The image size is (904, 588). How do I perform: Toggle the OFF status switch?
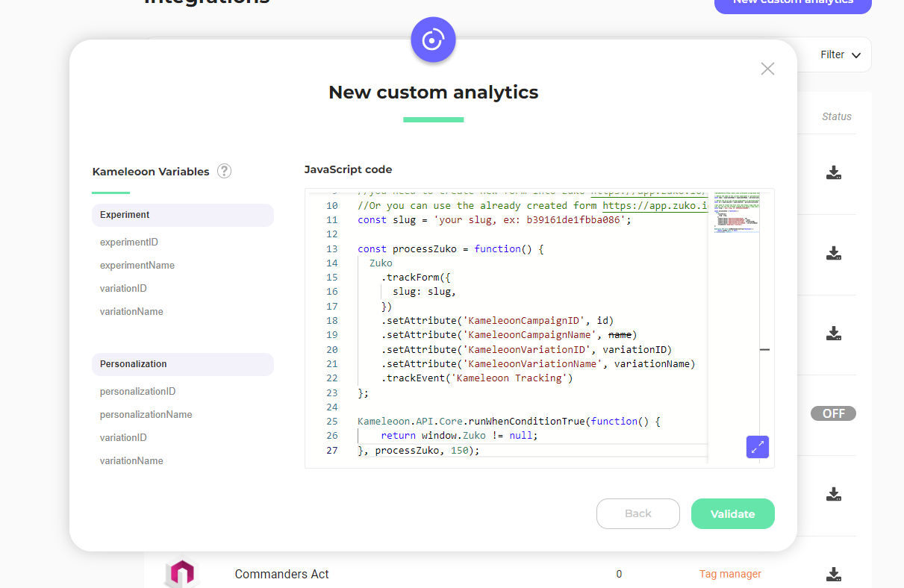pyautogui.click(x=833, y=413)
